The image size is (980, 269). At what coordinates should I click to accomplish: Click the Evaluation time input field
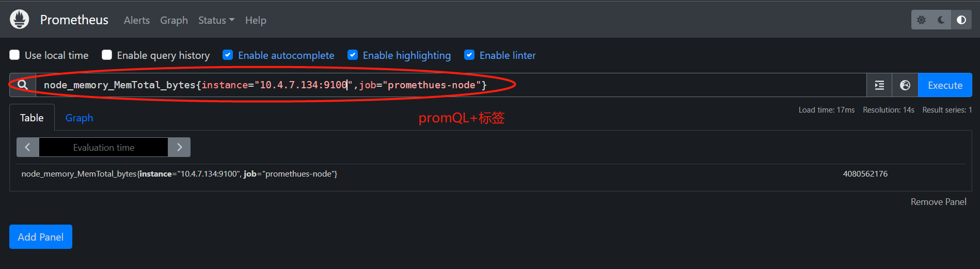tap(103, 147)
